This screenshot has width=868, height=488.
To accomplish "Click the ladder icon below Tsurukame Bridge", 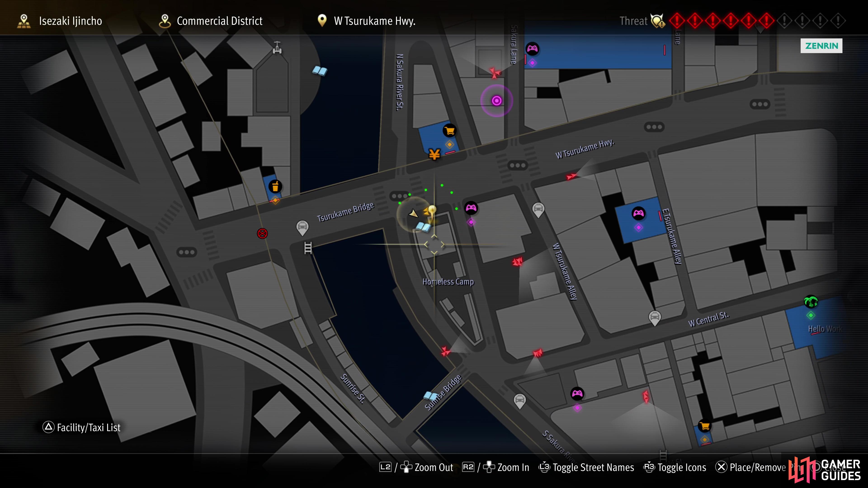I will click(x=308, y=248).
